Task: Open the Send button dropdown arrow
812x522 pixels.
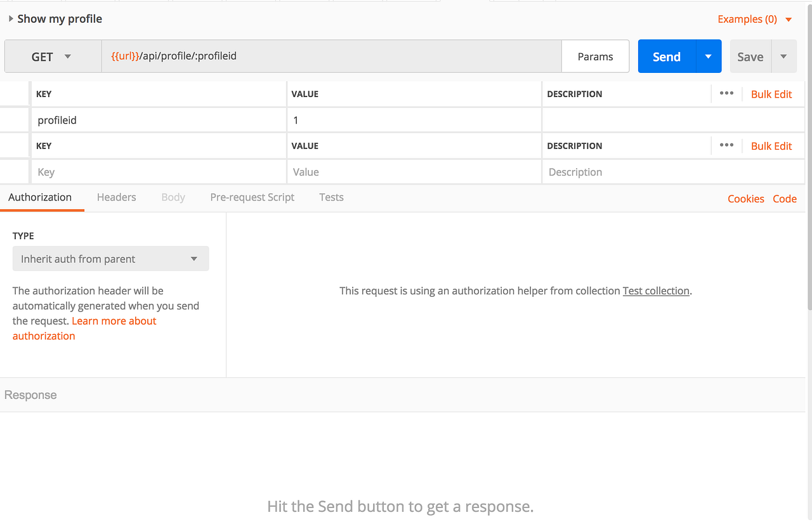Action: click(x=708, y=56)
